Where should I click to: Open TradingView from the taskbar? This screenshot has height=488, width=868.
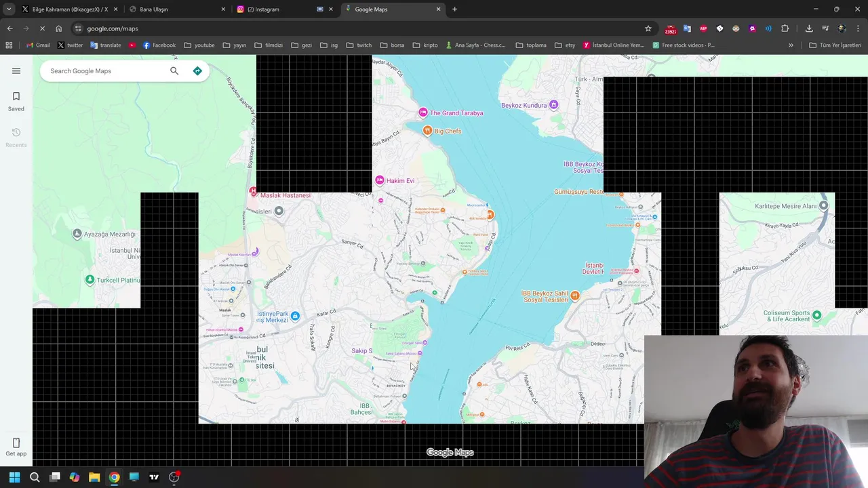[x=154, y=477]
